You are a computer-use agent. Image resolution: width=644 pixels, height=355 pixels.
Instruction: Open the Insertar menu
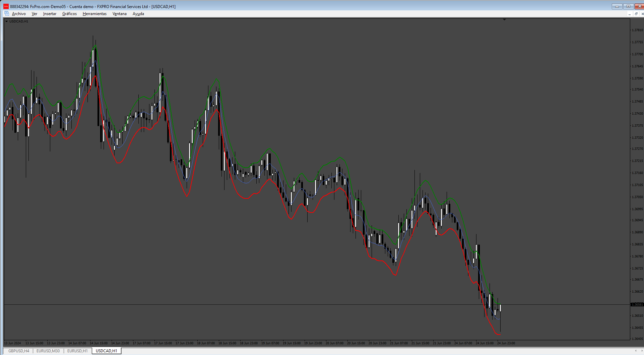click(50, 14)
